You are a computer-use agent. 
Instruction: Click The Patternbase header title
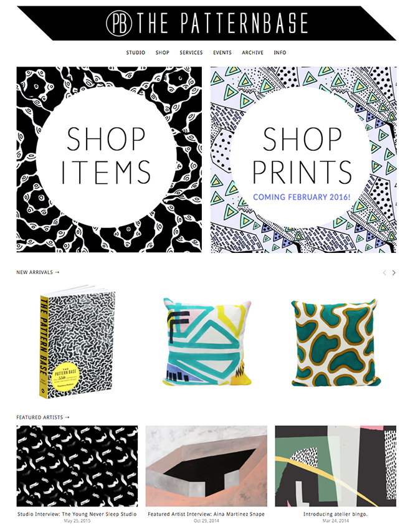click(x=222, y=23)
